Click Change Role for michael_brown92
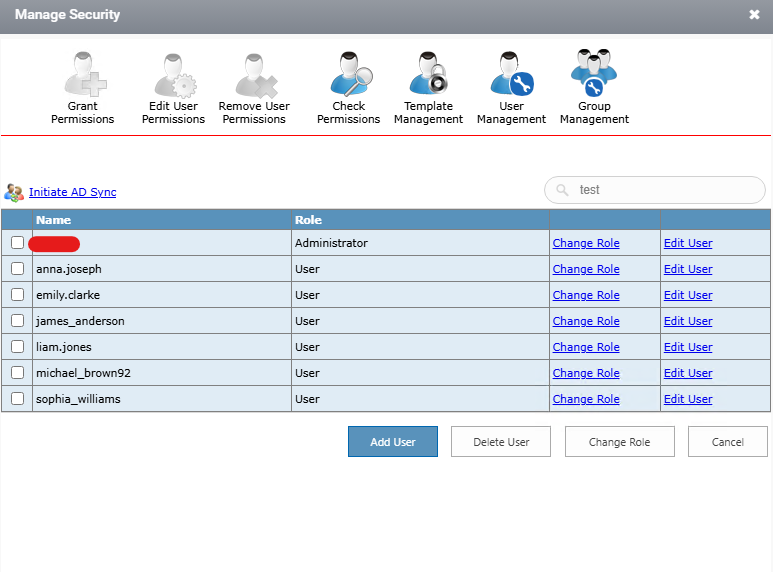This screenshot has width=773, height=572. coord(586,373)
